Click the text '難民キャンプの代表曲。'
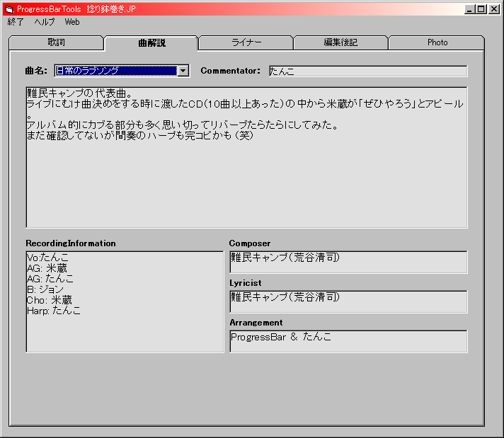This screenshot has height=438, width=504. point(79,93)
